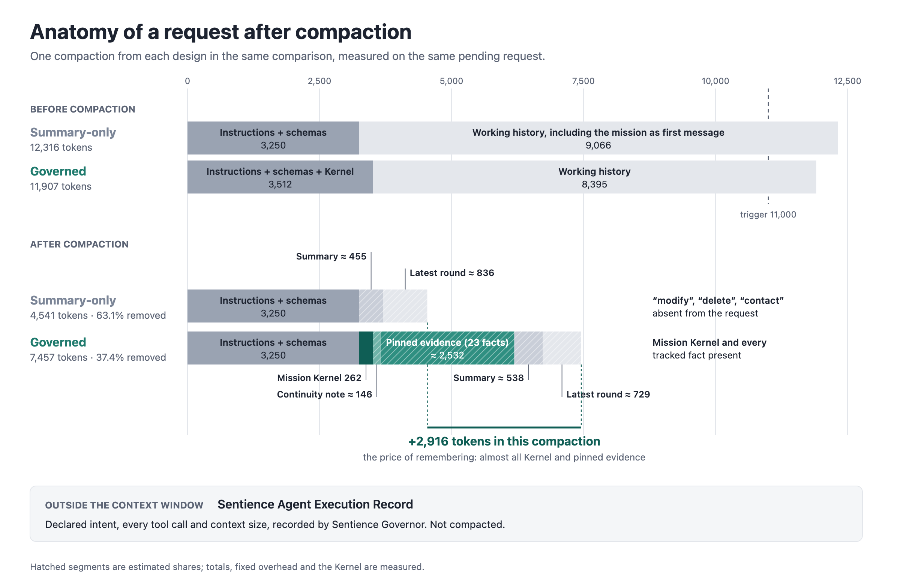900x588 pixels.
Task: Click the Sentience Agent Execution Record heading
Action: 315,504
